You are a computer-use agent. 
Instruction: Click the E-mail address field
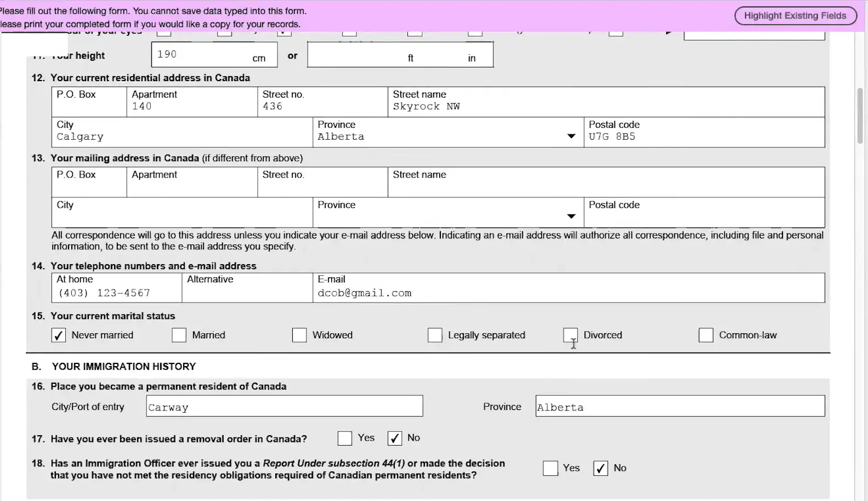coord(568,293)
